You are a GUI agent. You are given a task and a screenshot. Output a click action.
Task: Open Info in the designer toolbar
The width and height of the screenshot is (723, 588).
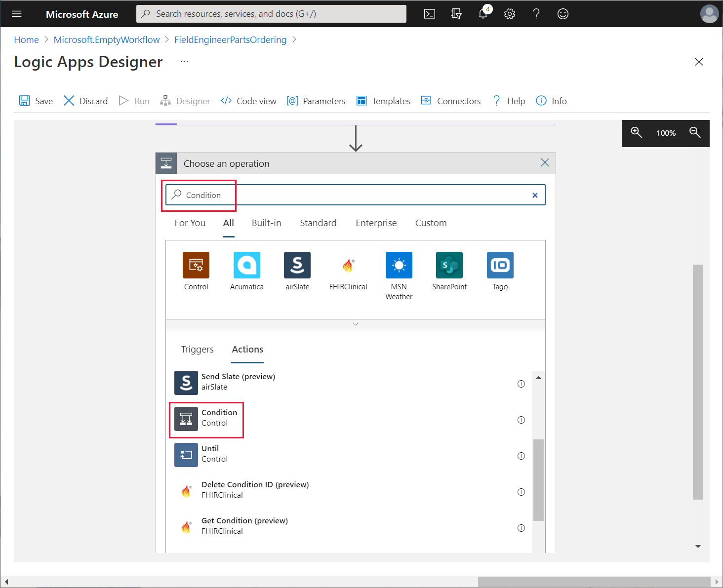[551, 101]
